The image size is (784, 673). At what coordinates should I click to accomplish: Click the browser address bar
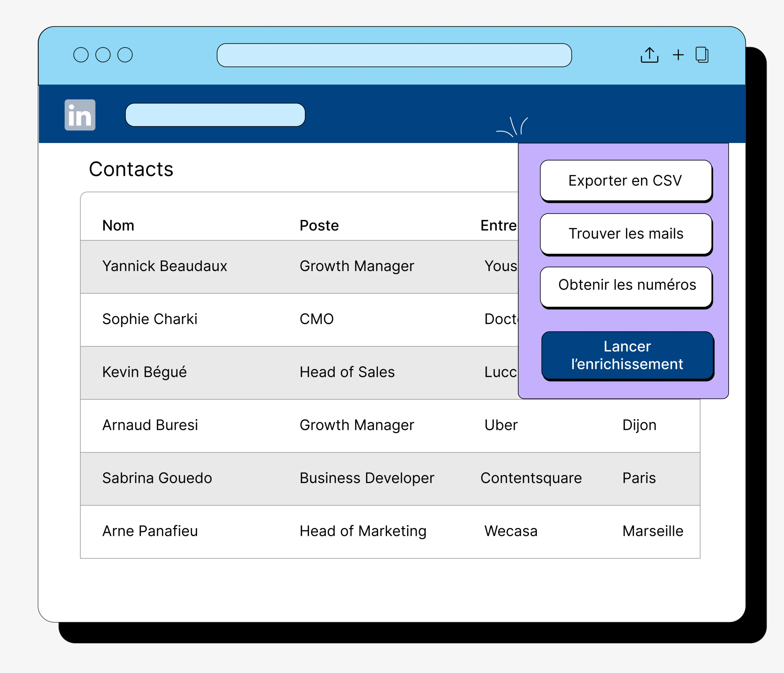pyautogui.click(x=394, y=55)
